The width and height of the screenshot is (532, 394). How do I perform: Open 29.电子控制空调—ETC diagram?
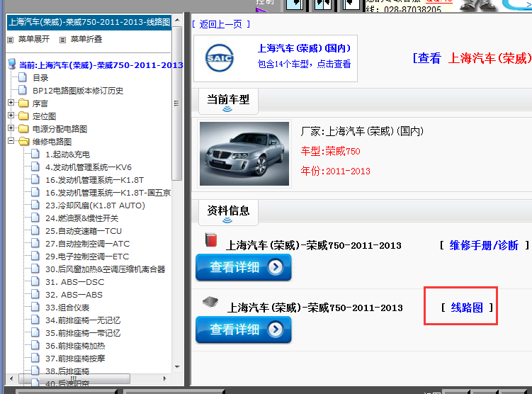tap(87, 257)
